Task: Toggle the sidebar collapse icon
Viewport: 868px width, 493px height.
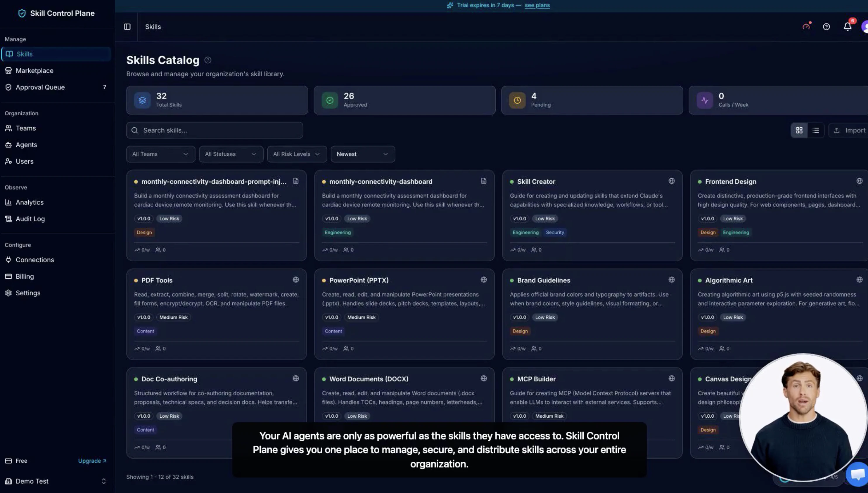Action: (x=127, y=27)
